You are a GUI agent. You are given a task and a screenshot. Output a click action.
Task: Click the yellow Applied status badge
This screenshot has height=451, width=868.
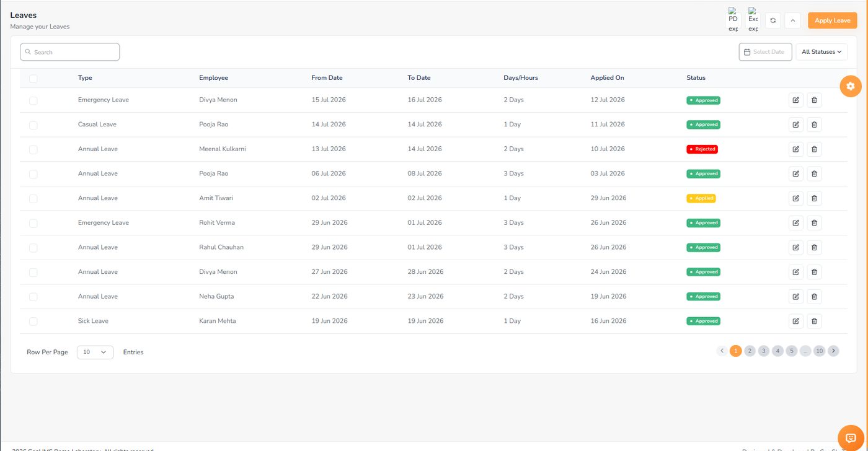coord(701,198)
